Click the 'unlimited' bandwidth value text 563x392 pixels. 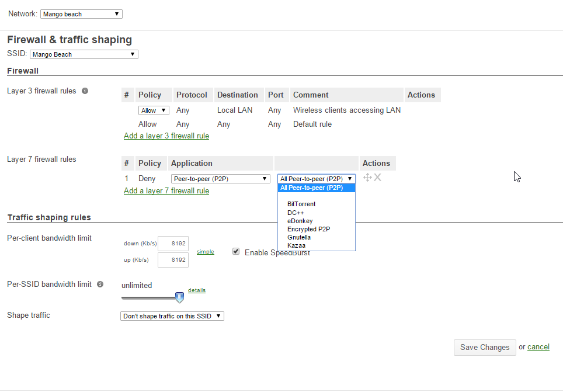pyautogui.click(x=137, y=285)
